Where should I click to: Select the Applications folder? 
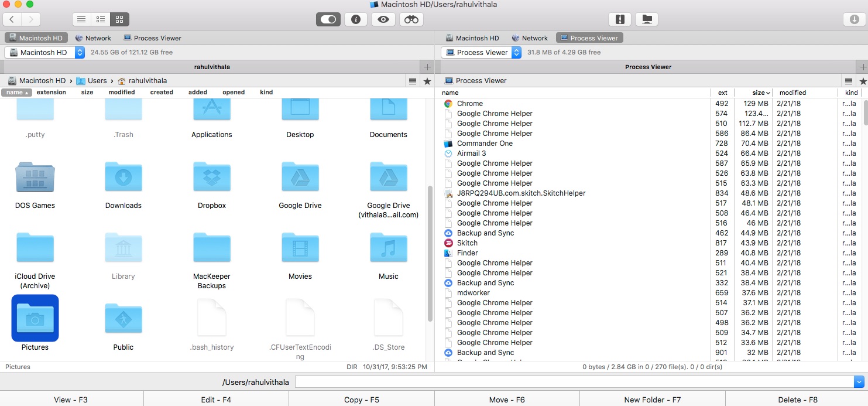click(212, 120)
